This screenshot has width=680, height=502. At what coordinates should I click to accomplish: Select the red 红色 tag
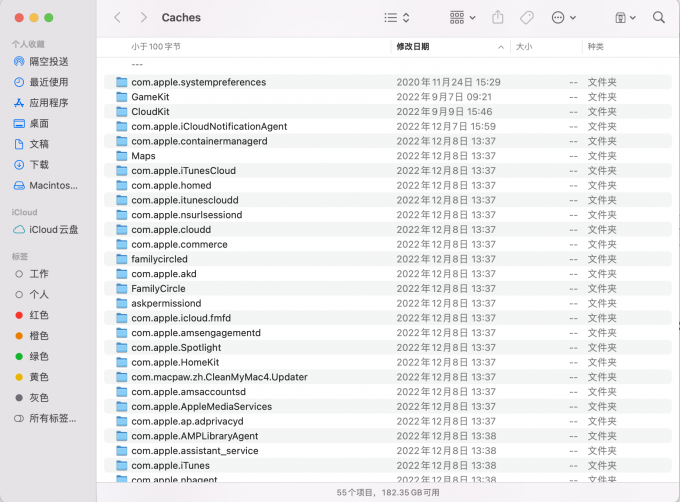[x=31, y=315]
